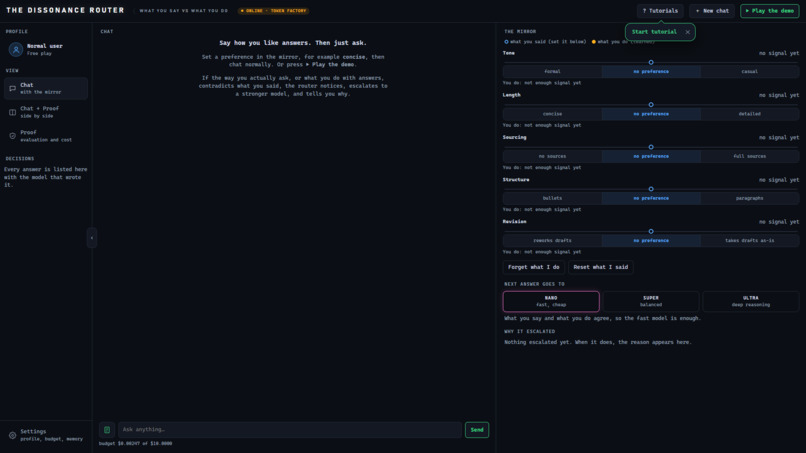Focus the Ask anything input field
This screenshot has width=806, height=453.
point(290,430)
